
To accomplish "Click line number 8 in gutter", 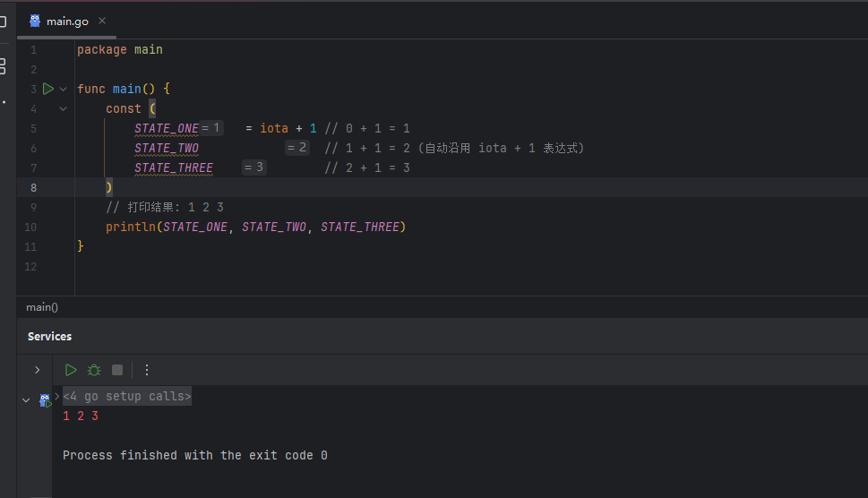I will coord(33,187).
